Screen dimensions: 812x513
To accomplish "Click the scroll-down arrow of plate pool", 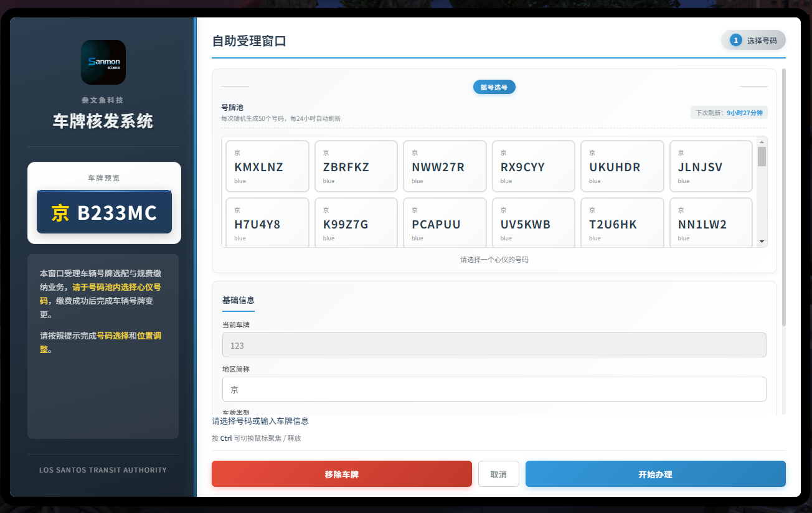I will click(x=762, y=242).
